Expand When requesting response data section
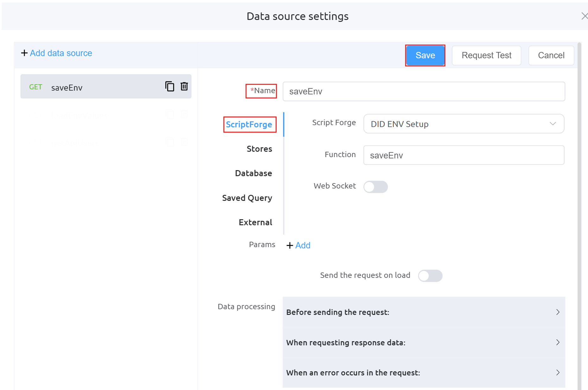 tap(424, 342)
